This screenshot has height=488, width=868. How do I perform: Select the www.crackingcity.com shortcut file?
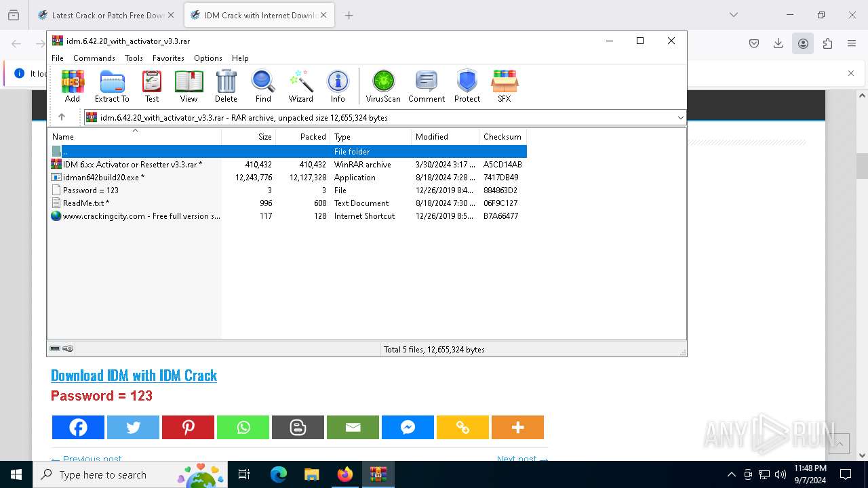(x=288, y=216)
